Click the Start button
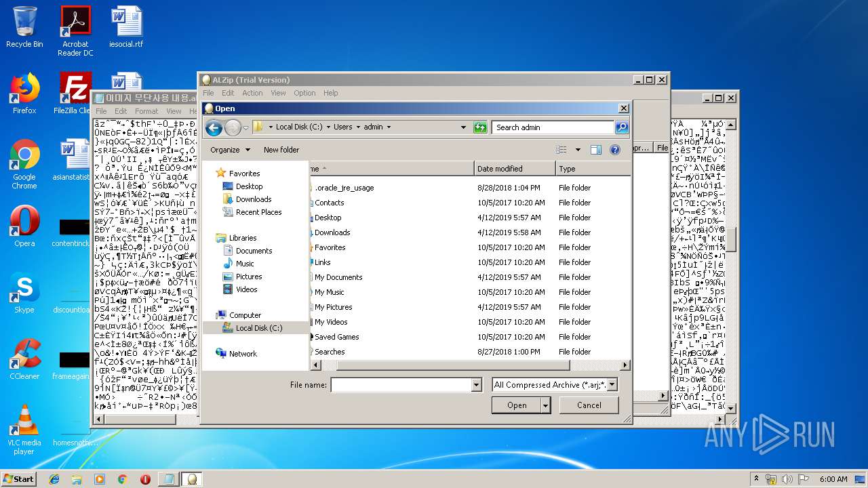This screenshot has height=488, width=868. (18, 479)
